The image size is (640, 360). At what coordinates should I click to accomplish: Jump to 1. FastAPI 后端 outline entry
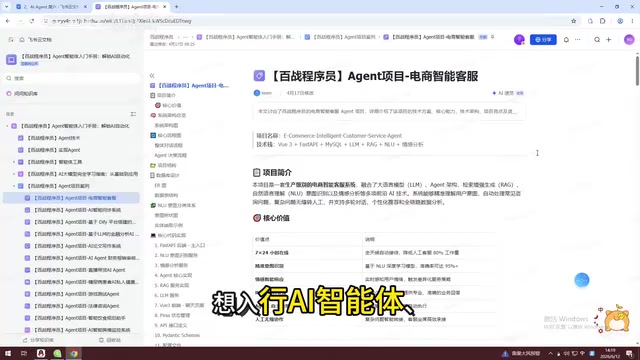click(x=180, y=245)
